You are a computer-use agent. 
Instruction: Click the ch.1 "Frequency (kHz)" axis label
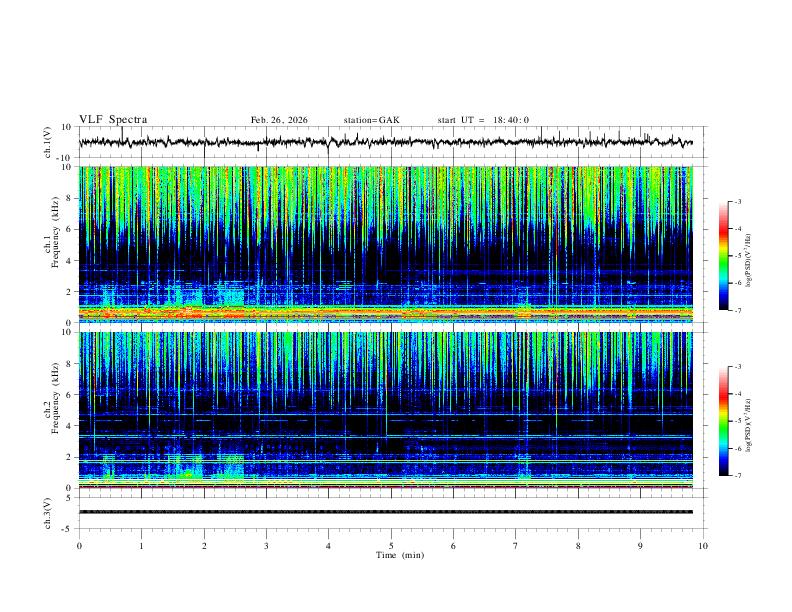pyautogui.click(x=55, y=230)
